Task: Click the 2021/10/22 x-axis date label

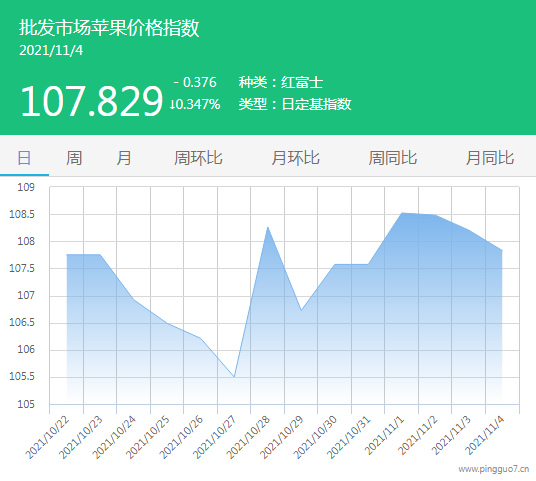Action: click(x=48, y=437)
